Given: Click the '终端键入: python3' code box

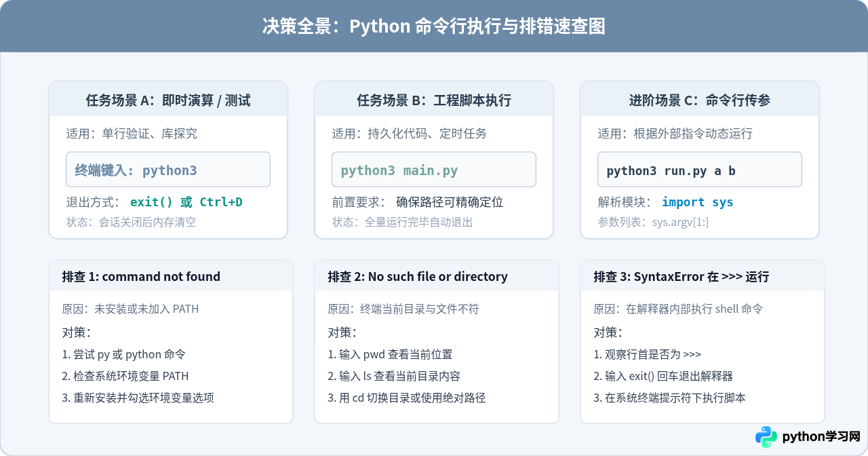Looking at the screenshot, I should [168, 170].
